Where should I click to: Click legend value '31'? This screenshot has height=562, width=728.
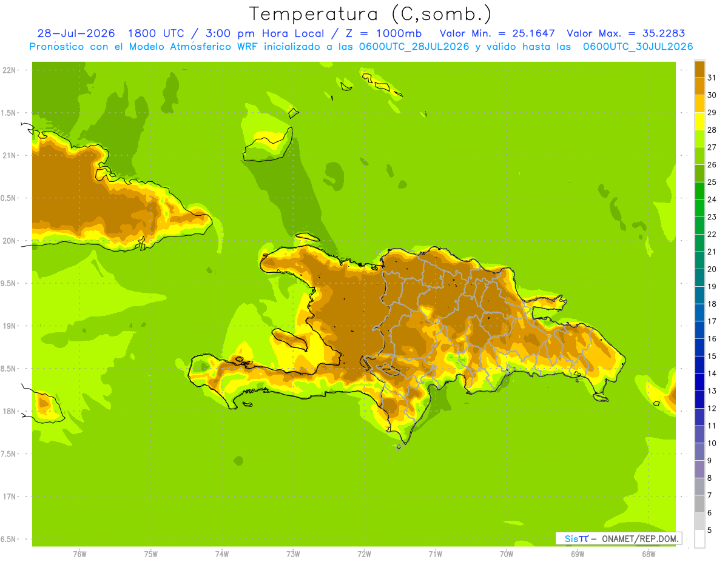(x=712, y=78)
